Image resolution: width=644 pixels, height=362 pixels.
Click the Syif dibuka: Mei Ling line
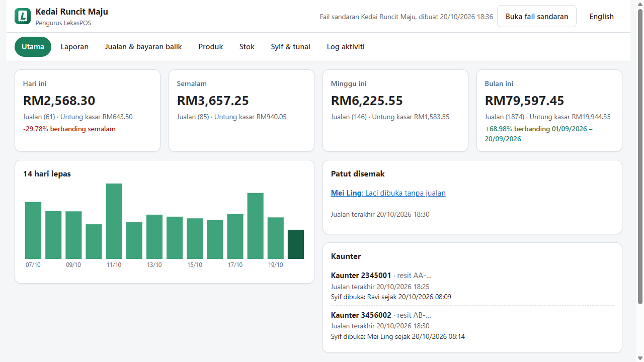pos(398,336)
